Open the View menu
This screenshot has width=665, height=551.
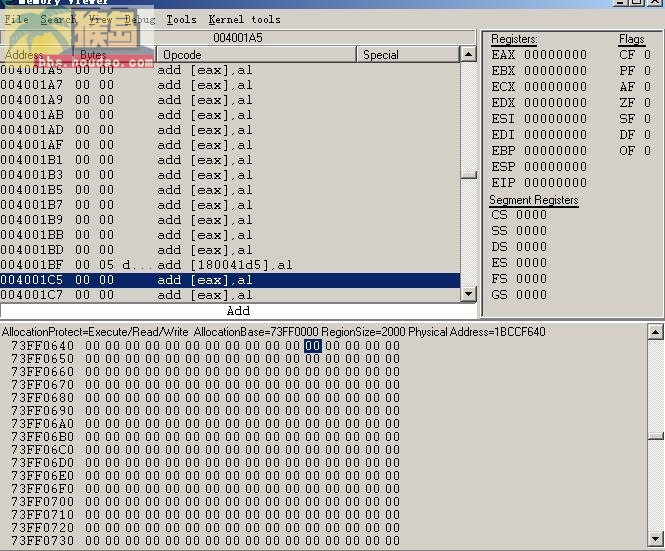pyautogui.click(x=101, y=20)
